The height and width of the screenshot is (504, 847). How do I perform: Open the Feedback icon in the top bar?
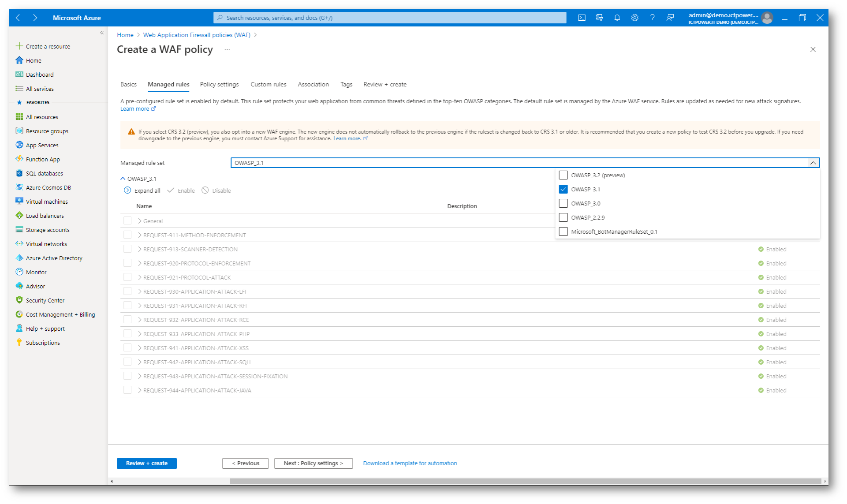[670, 18]
